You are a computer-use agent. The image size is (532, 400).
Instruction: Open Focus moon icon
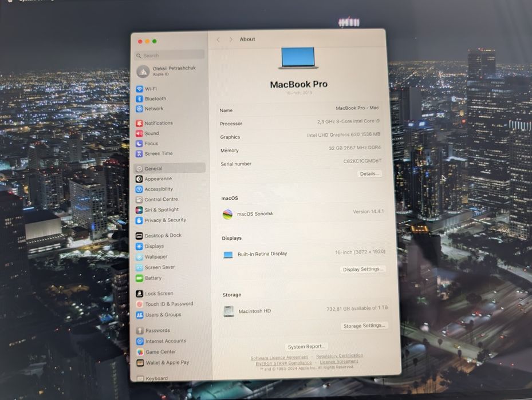click(139, 144)
